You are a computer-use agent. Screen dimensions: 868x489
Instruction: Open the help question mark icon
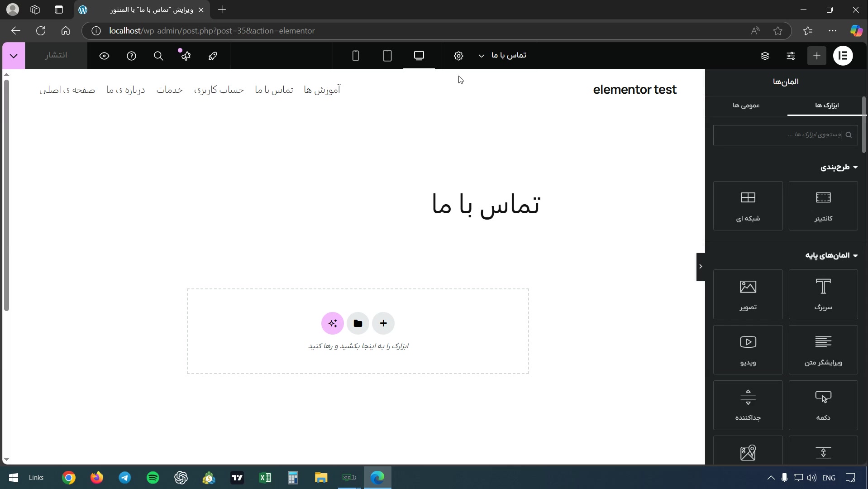[131, 56]
